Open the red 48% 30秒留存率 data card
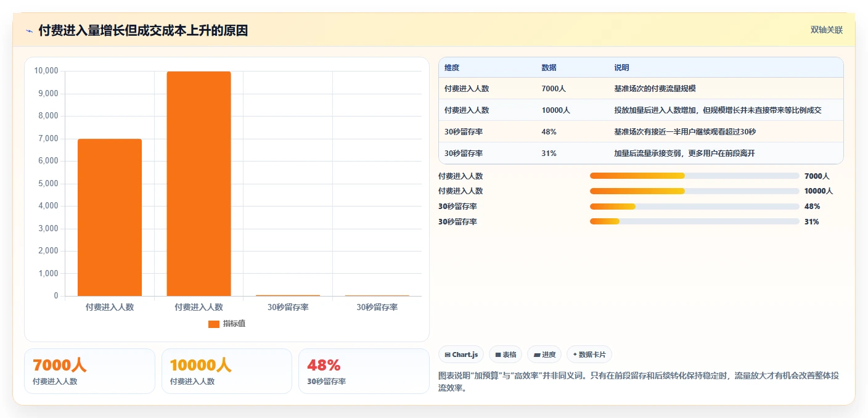The height and width of the screenshot is (418, 868). coord(364,371)
